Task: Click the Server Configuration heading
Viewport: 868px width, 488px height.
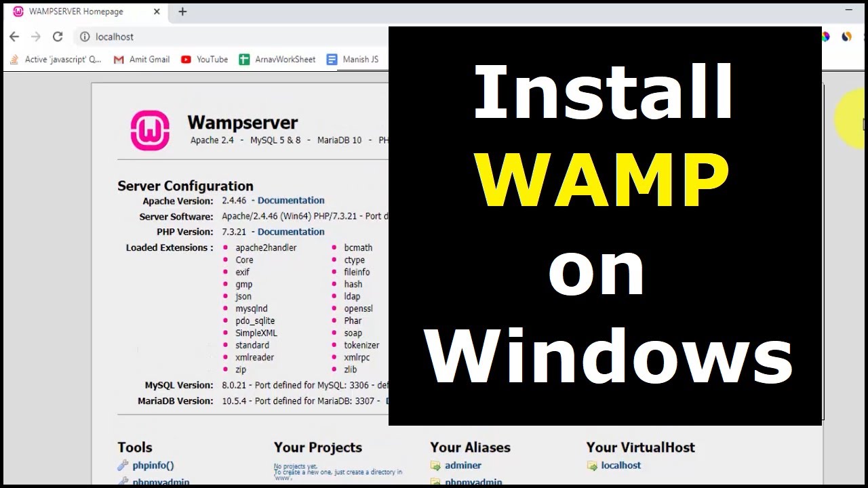Action: click(x=185, y=186)
